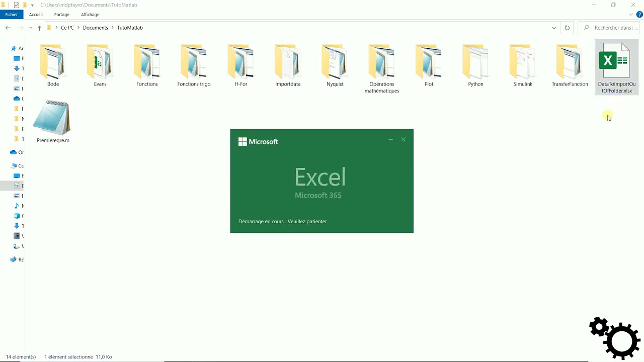Open the Fichier menu
This screenshot has width=644, height=362.
tap(12, 15)
